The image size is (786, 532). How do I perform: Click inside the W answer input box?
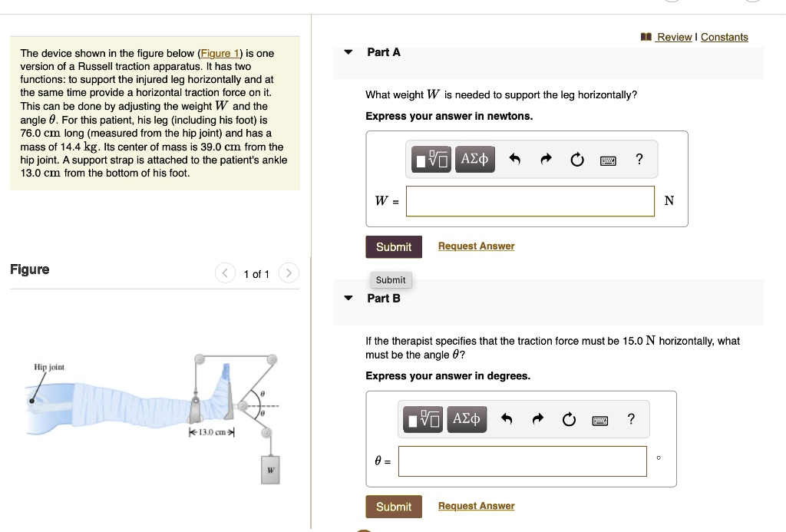530,200
